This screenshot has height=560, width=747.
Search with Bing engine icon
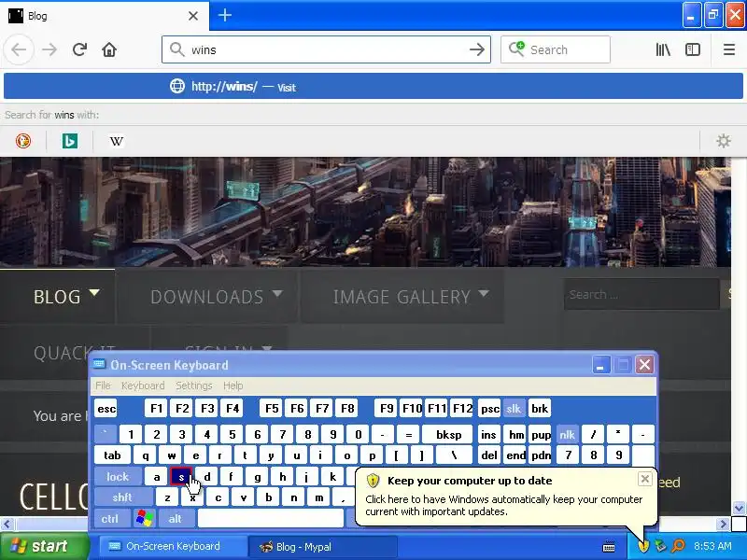click(69, 141)
